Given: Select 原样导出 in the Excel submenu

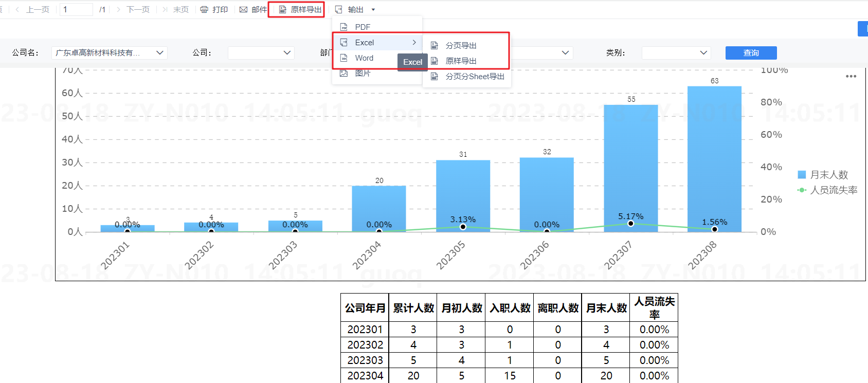Looking at the screenshot, I should (466, 61).
